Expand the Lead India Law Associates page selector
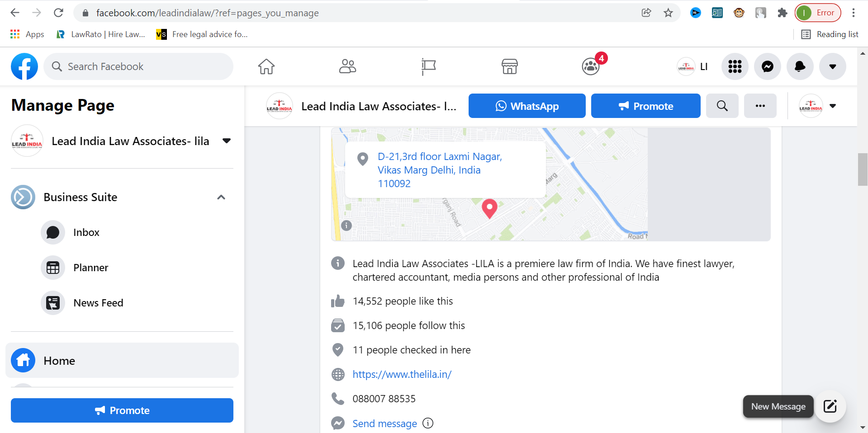 click(227, 141)
